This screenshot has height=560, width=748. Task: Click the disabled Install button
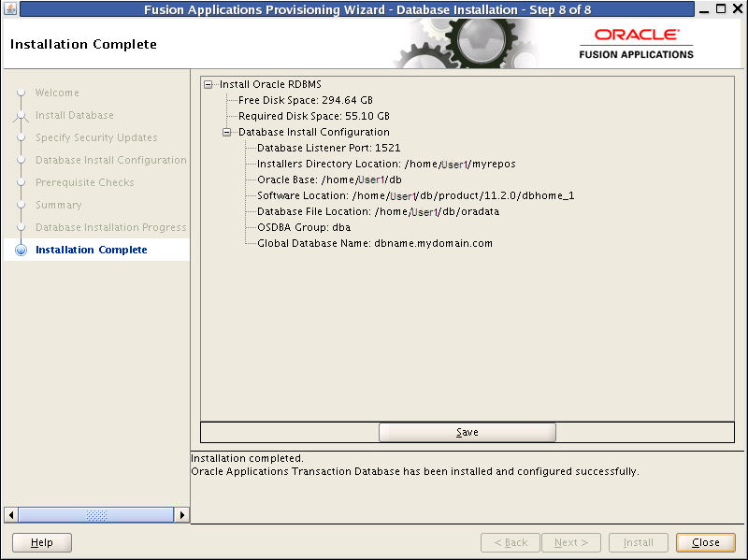click(x=639, y=542)
